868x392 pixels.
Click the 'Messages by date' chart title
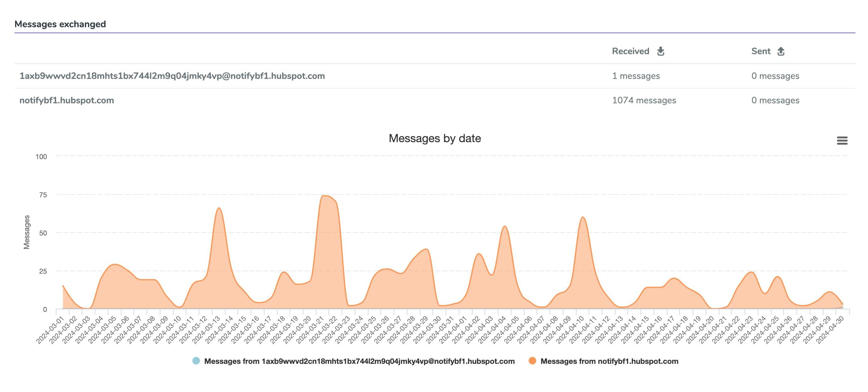point(435,138)
